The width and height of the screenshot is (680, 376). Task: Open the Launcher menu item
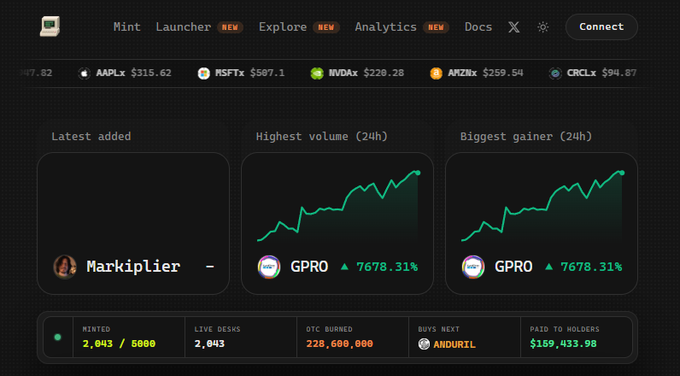[x=183, y=27]
